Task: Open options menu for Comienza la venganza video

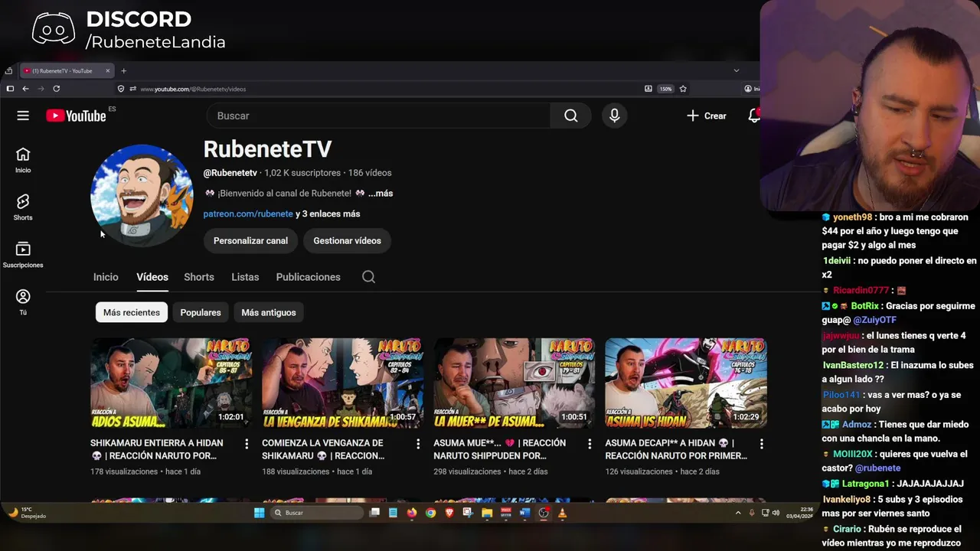Action: pos(418,444)
